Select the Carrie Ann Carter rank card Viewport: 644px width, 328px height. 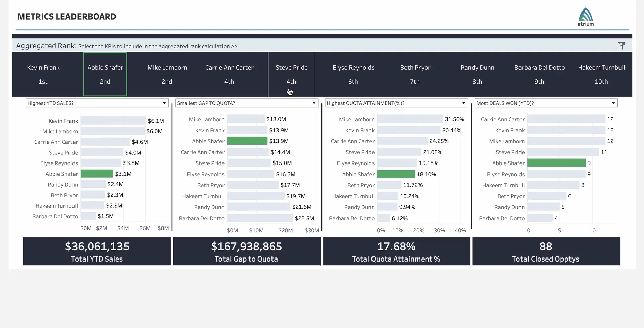[229, 74]
